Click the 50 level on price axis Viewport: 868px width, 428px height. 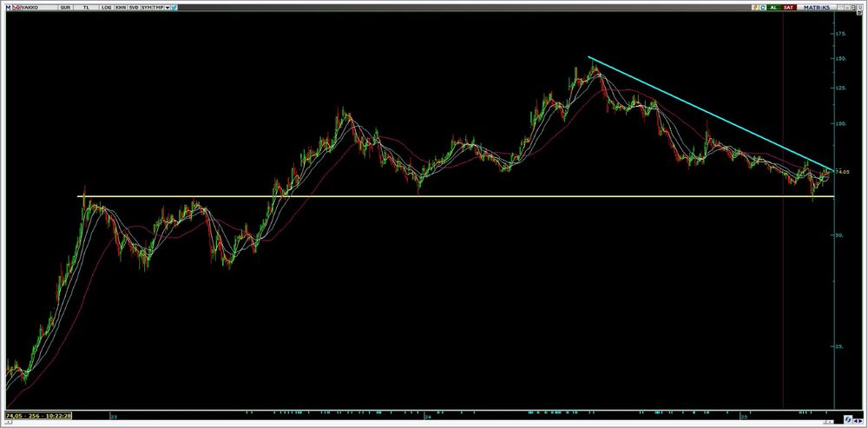(840, 235)
